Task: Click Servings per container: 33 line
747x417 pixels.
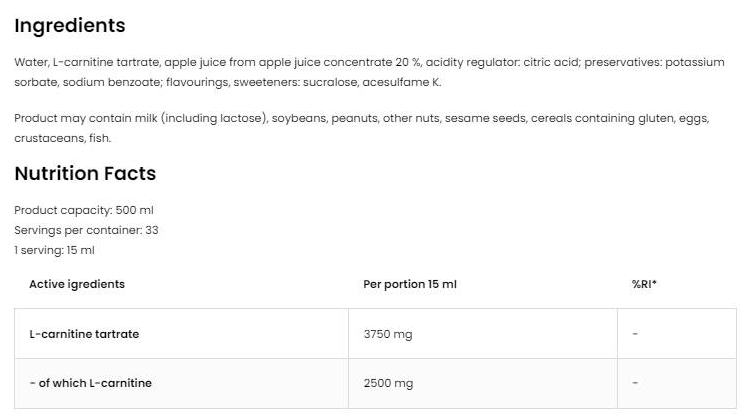Action: point(86,230)
